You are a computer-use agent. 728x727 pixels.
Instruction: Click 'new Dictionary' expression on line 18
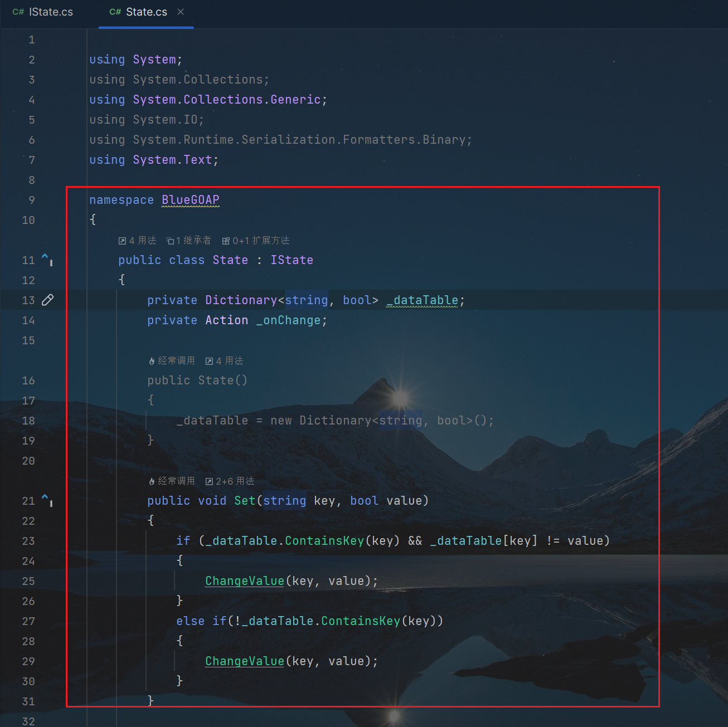[321, 421]
